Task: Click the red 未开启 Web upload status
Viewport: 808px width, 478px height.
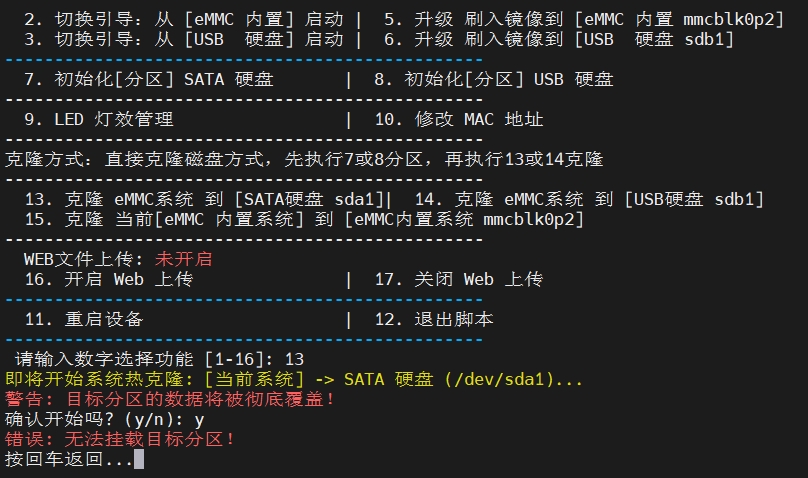Action: (x=183, y=259)
